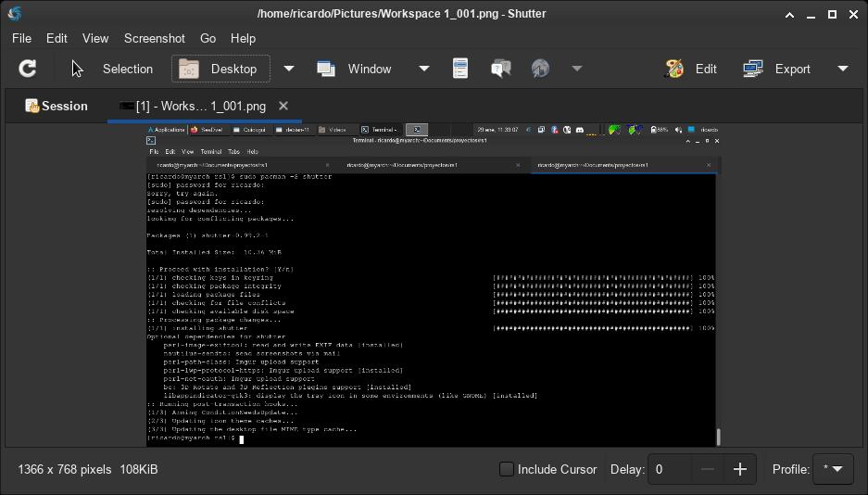Enable the Include Cursor checkbox
The image size is (868, 495).
(506, 469)
